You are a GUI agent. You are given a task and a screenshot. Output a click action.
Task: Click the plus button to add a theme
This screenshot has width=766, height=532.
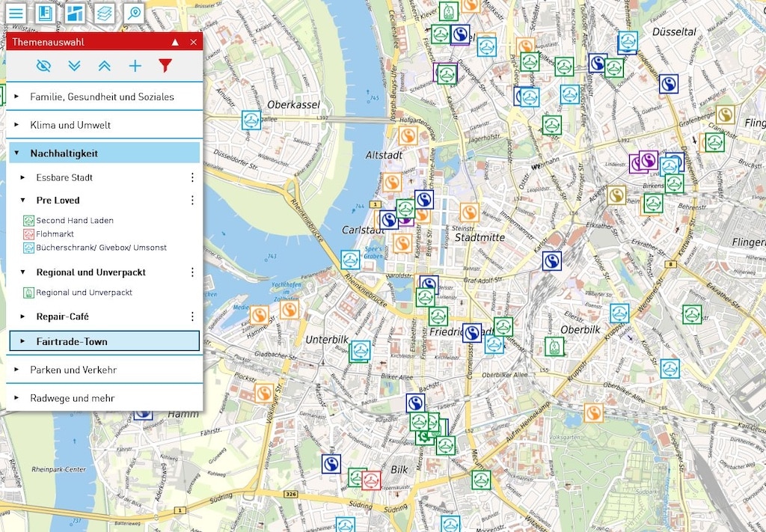tap(135, 66)
